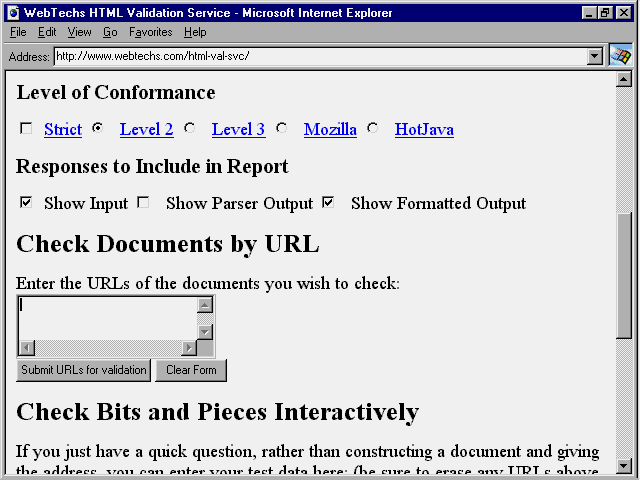Screen dimensions: 640x480
Task: Enable the Strict conformance checkbox
Action: pos(27,128)
